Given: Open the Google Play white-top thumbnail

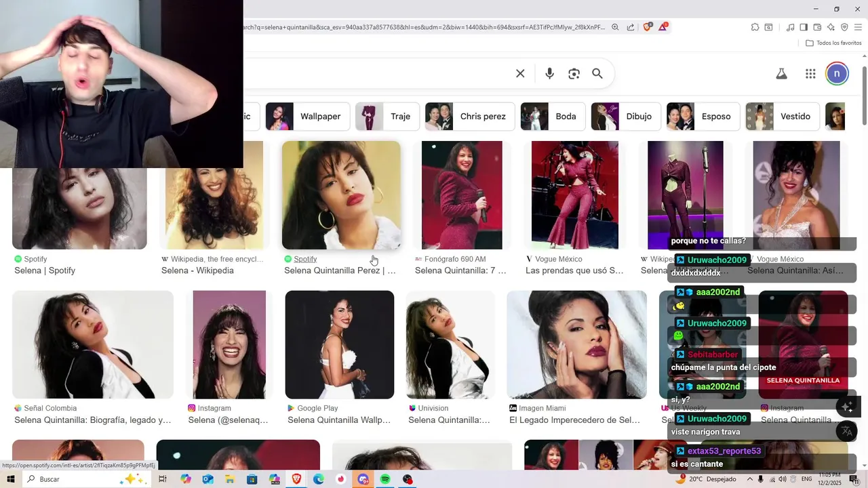Looking at the screenshot, I should click(x=340, y=344).
